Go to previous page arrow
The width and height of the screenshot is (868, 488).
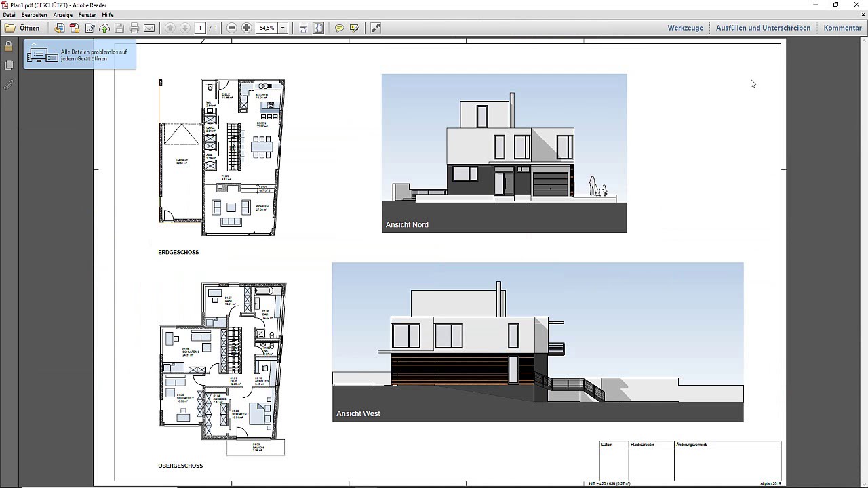pos(170,28)
